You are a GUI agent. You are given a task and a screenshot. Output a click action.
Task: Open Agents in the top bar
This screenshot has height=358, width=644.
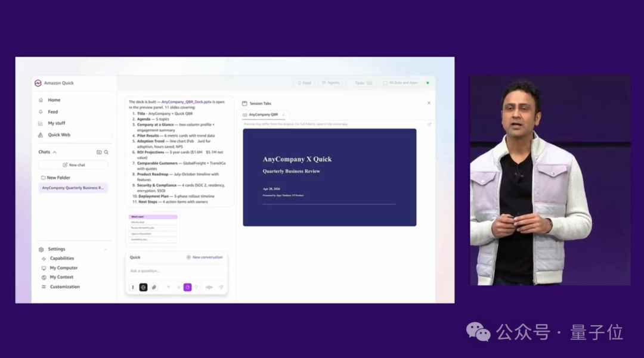click(x=330, y=83)
